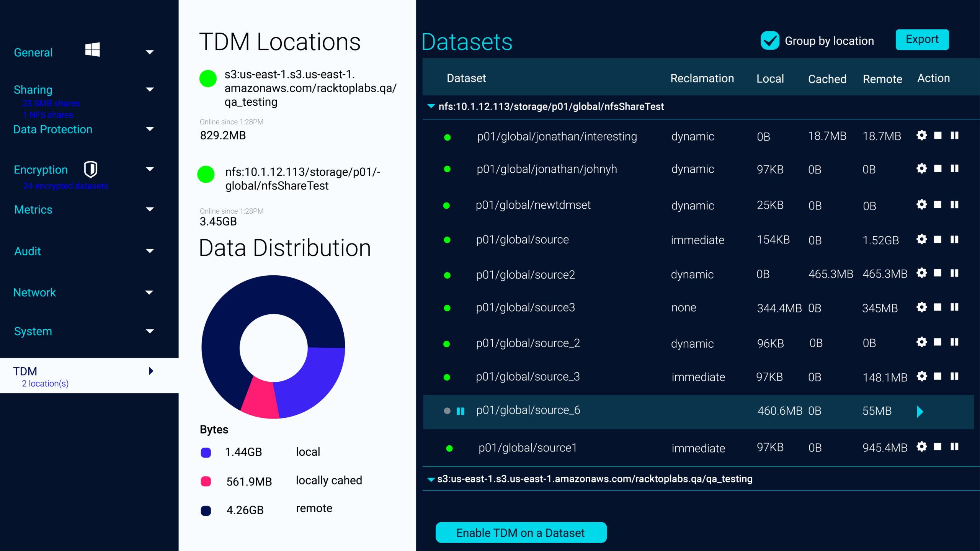
Task: Collapse the nfs:10.1.12.113 dataset group
Action: click(x=431, y=106)
